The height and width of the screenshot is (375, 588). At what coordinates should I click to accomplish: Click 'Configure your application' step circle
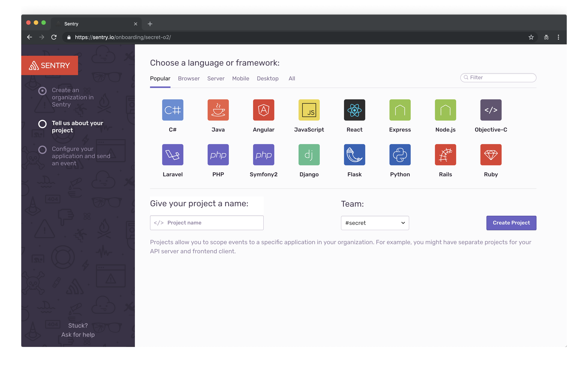[x=42, y=150]
